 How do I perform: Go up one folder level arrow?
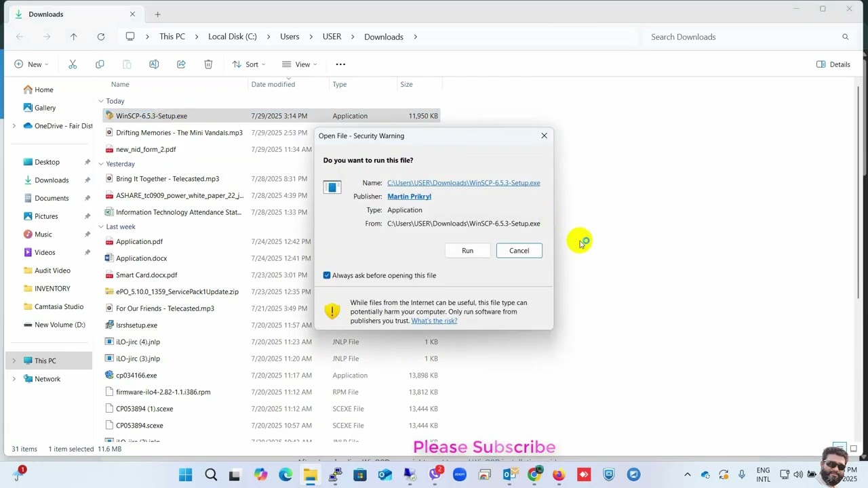coord(73,37)
